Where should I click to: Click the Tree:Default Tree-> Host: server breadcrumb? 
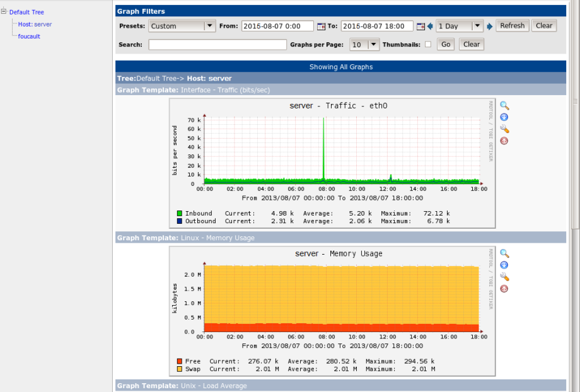[174, 78]
